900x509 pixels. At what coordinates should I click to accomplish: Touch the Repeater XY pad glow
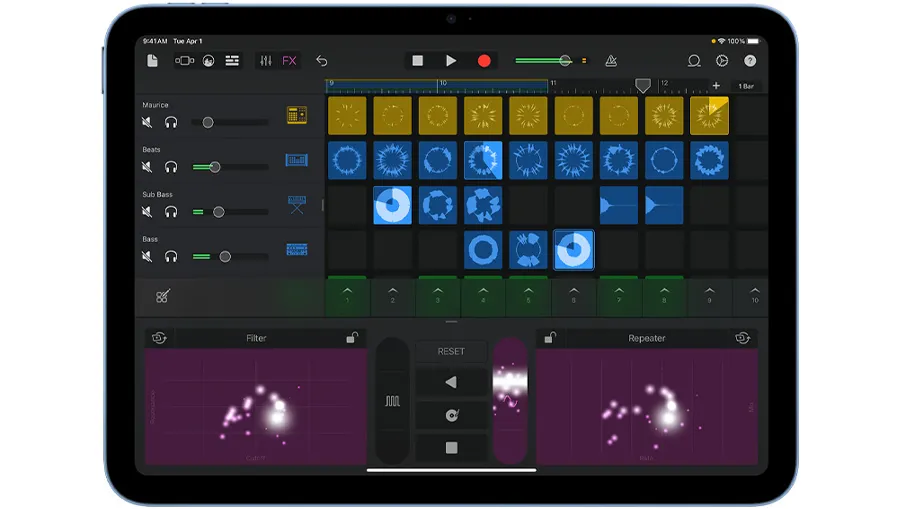(668, 417)
